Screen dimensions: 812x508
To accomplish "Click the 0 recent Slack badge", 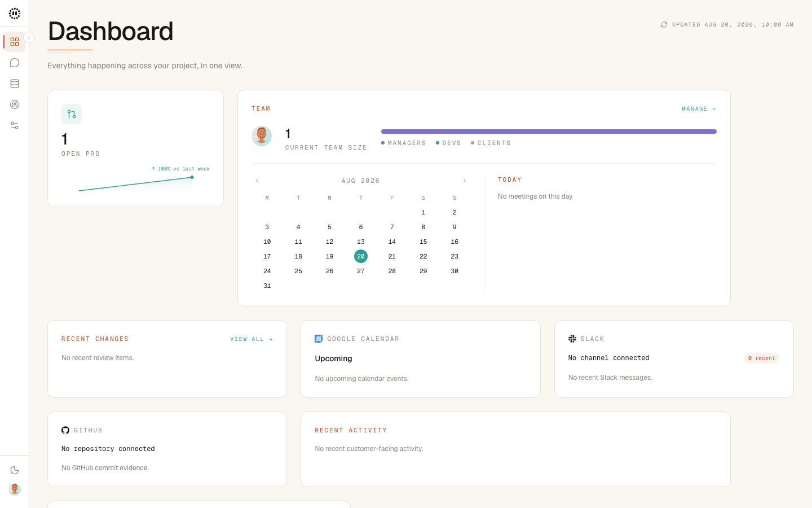I will (762, 358).
